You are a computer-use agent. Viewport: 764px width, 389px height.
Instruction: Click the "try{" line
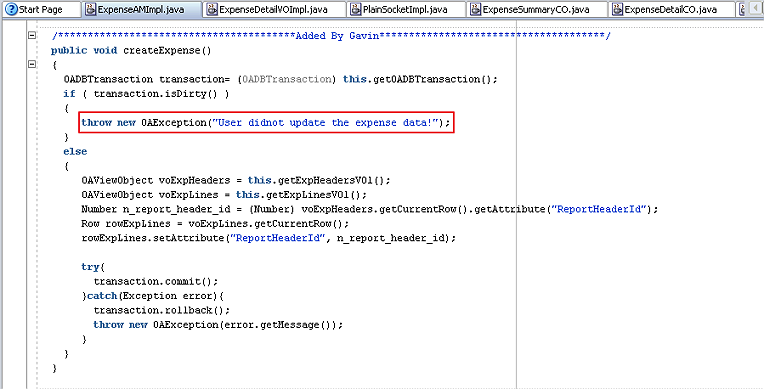point(93,267)
